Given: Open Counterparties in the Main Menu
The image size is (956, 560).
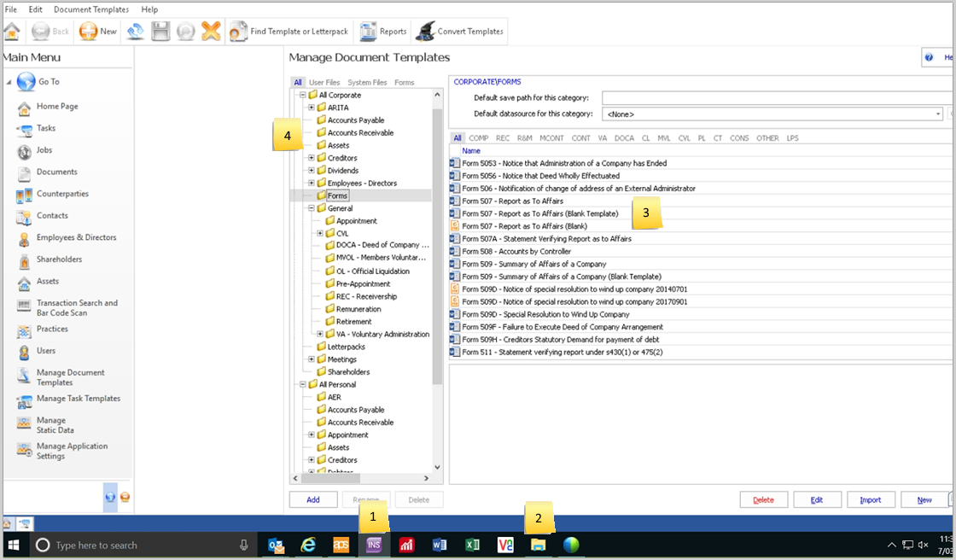Looking at the screenshot, I should pyautogui.click(x=62, y=194).
